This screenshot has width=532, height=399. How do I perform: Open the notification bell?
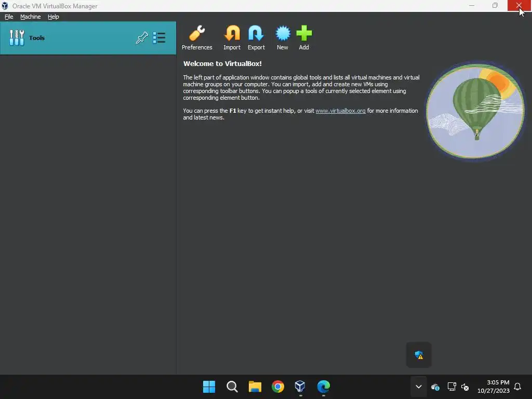tap(517, 387)
